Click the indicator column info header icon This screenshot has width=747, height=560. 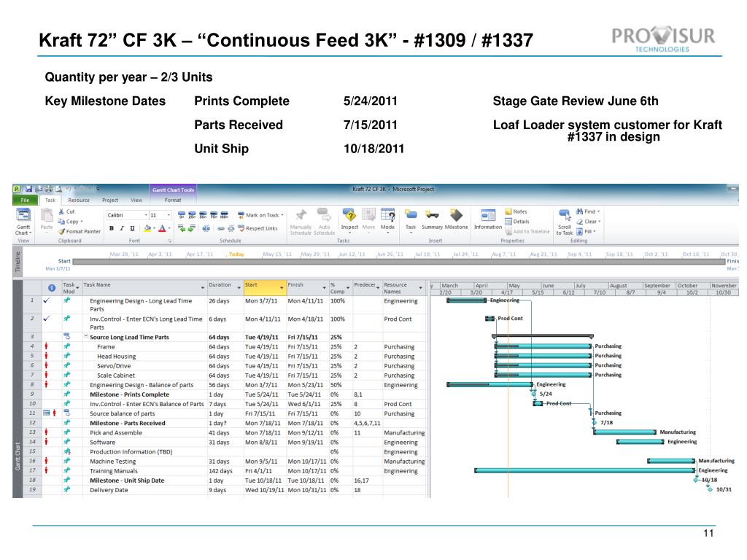(52, 287)
